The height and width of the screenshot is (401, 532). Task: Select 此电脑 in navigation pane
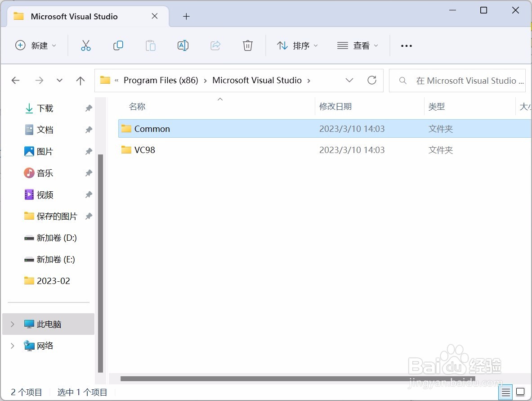point(48,324)
